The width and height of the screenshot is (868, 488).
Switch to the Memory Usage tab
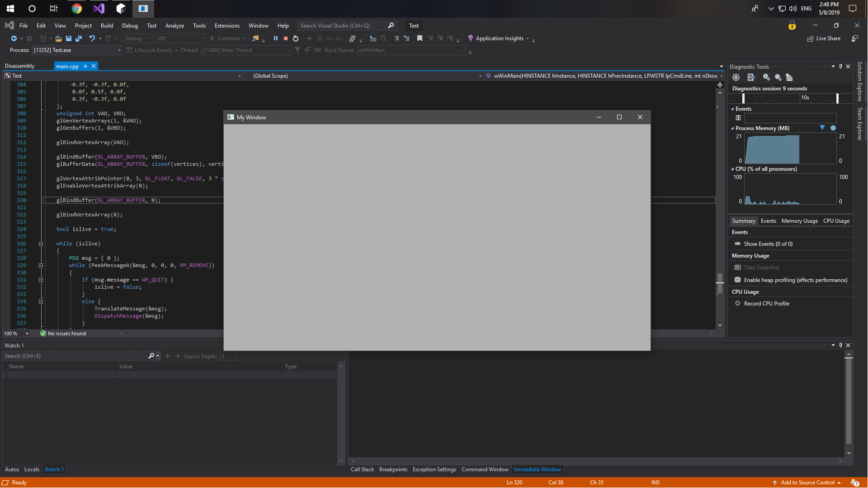[x=799, y=221]
